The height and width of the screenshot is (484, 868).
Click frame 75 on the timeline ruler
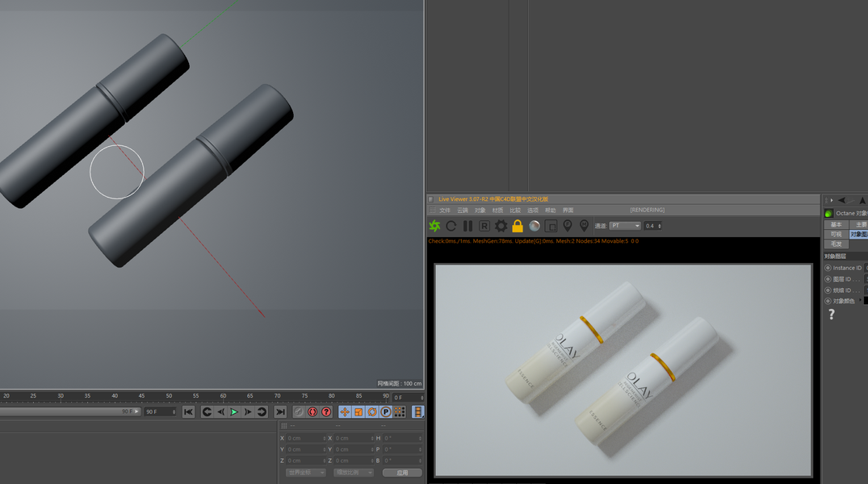tap(304, 396)
